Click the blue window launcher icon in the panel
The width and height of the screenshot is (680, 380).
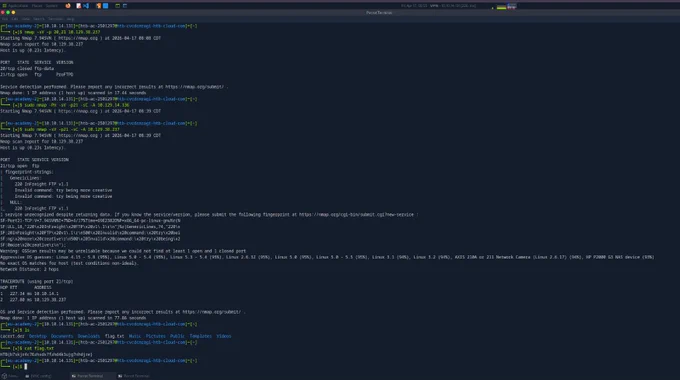(125, 6)
